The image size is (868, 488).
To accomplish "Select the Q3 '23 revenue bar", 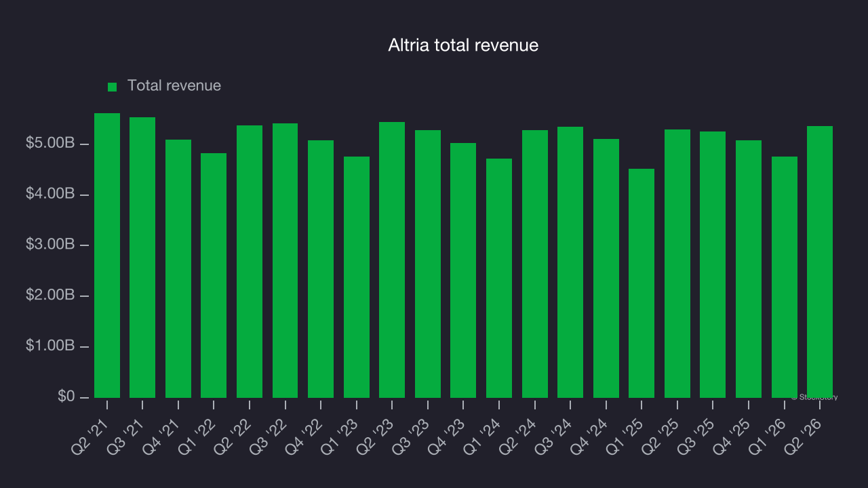I will click(428, 264).
